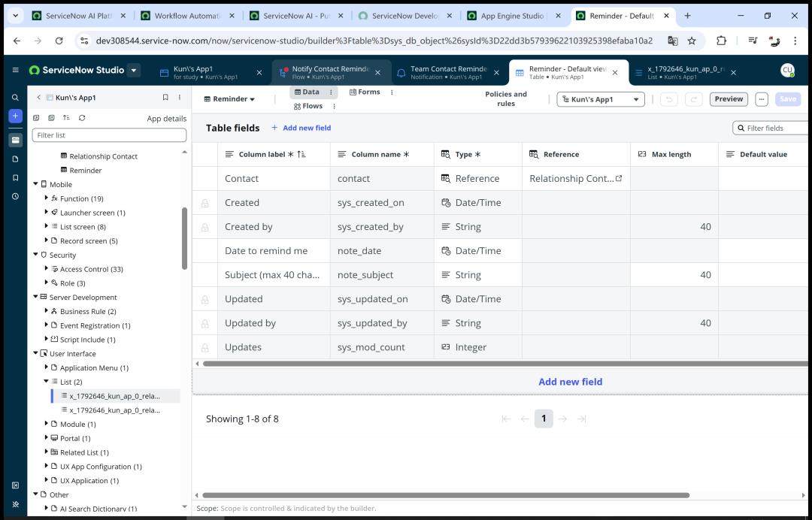
Task: Open the Chrome three-dot menu
Action: [x=795, y=41]
